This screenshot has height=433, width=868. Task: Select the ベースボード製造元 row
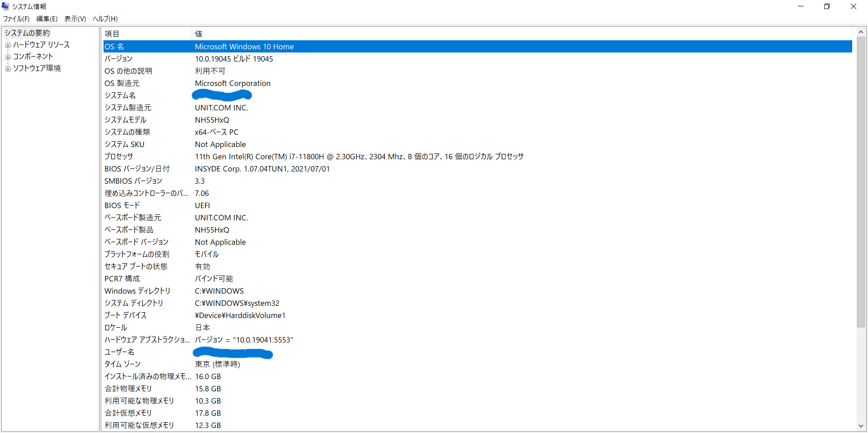point(478,218)
